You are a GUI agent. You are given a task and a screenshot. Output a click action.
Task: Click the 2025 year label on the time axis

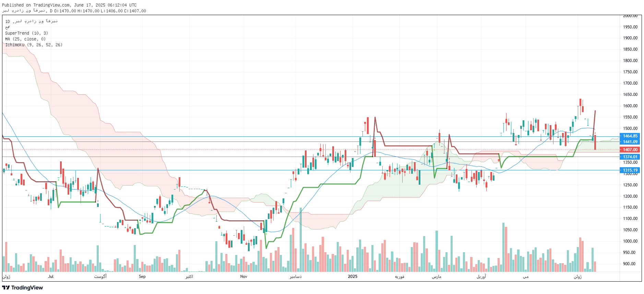pos(353,277)
